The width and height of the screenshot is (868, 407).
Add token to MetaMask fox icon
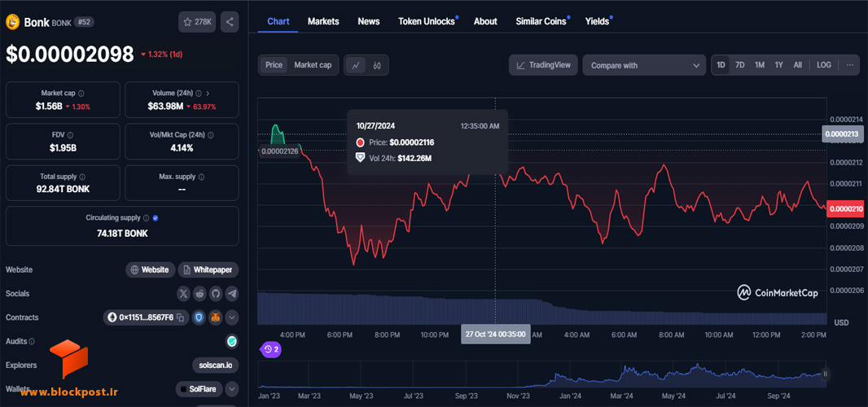[x=216, y=317]
